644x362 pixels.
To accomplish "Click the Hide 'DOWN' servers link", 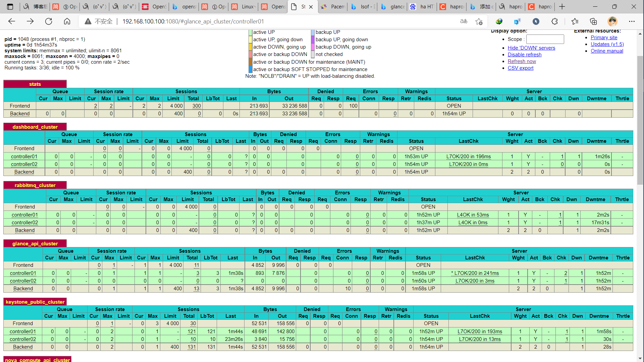I will (531, 48).
